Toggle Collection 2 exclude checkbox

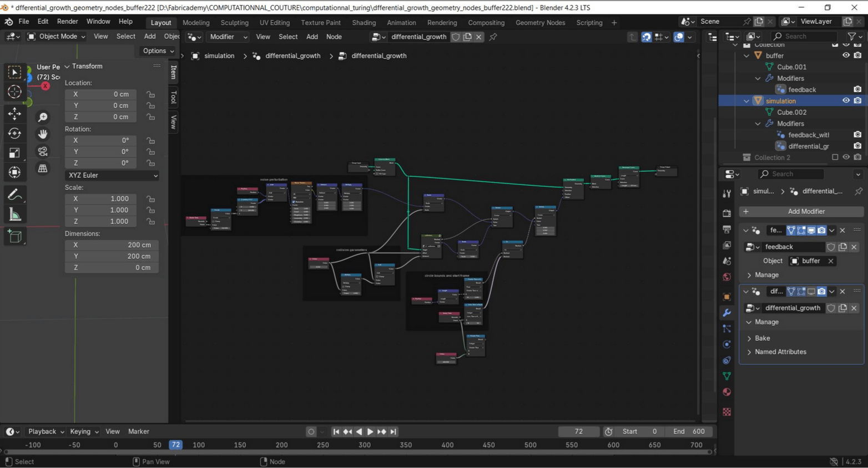pos(835,157)
